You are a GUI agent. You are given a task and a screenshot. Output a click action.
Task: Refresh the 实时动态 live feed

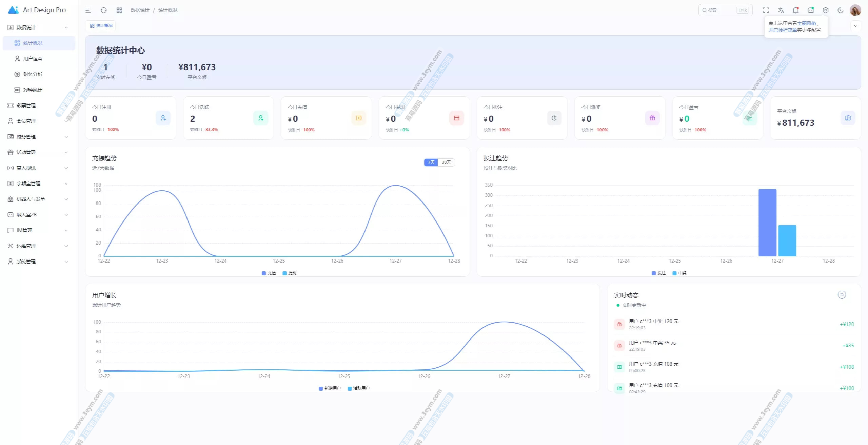[842, 295]
